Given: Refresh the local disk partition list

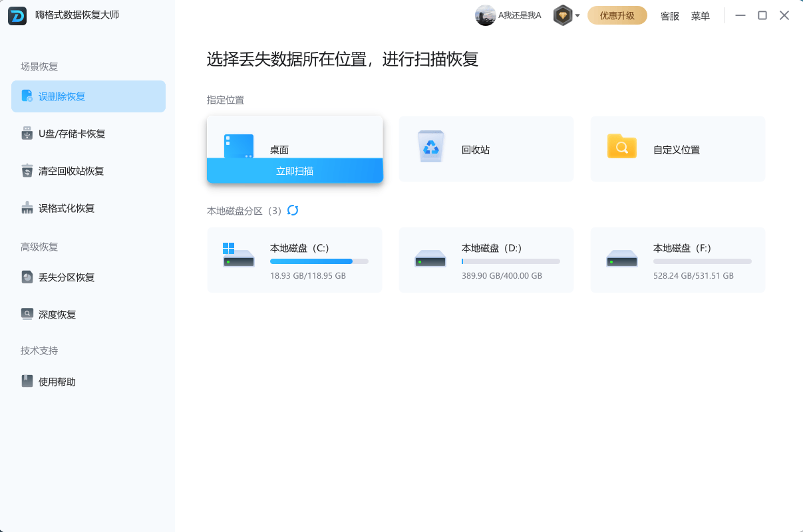Looking at the screenshot, I should [x=293, y=210].
